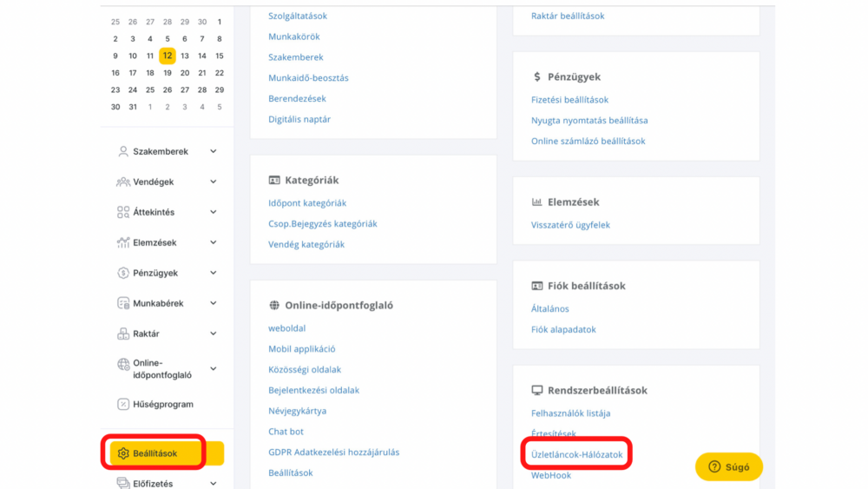This screenshot has height=489, width=868.
Task: Expand the Raktár sidebar chevron
Action: pos(214,334)
